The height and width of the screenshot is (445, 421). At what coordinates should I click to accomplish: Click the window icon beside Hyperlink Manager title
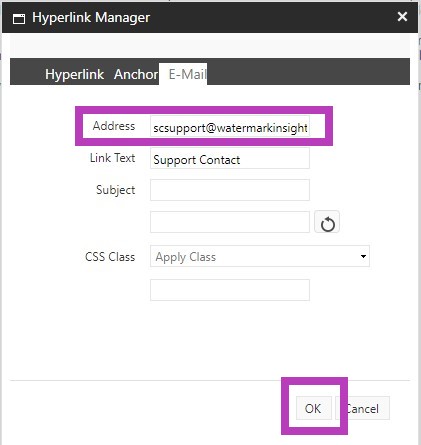coord(19,19)
